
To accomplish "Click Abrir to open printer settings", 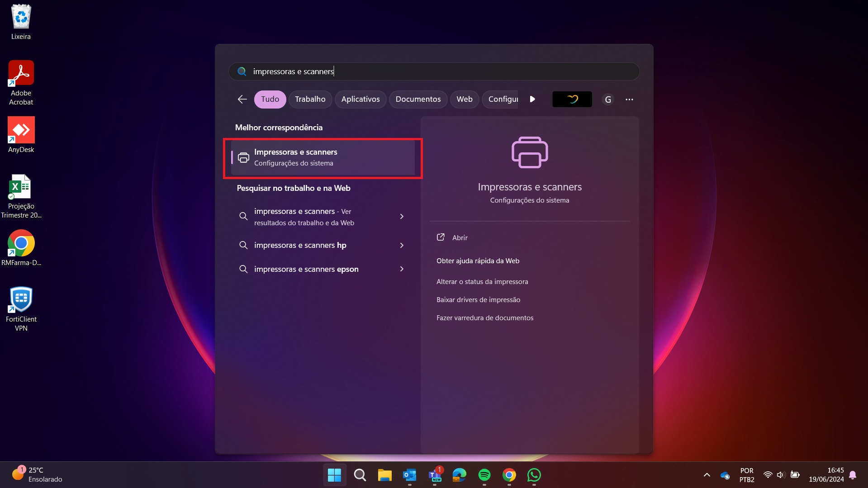I will (460, 238).
